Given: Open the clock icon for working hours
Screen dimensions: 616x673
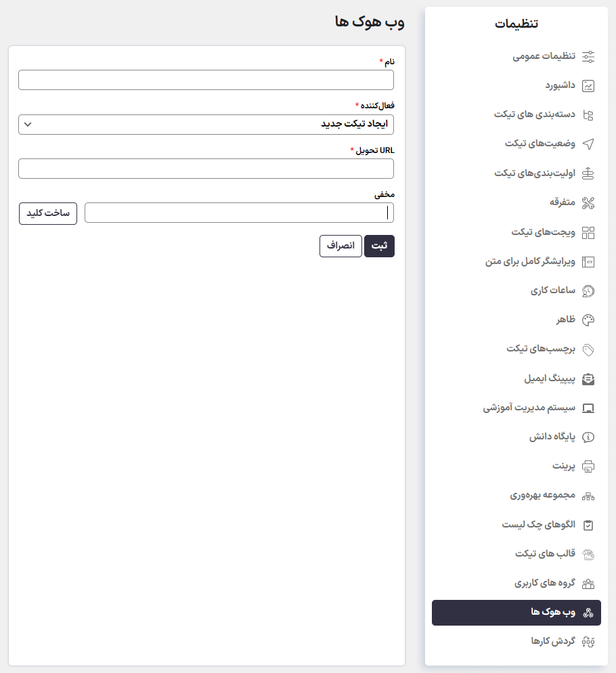Looking at the screenshot, I should [x=589, y=289].
